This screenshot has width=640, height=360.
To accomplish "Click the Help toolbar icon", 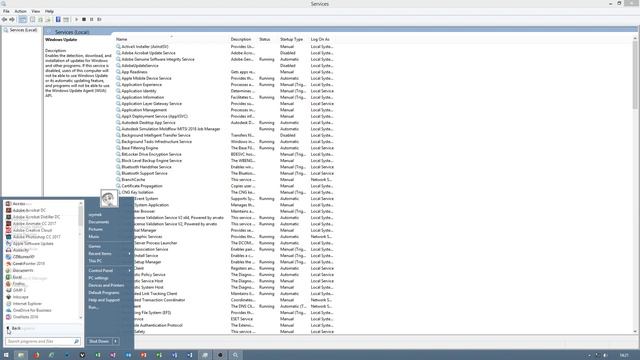I will [x=58, y=20].
